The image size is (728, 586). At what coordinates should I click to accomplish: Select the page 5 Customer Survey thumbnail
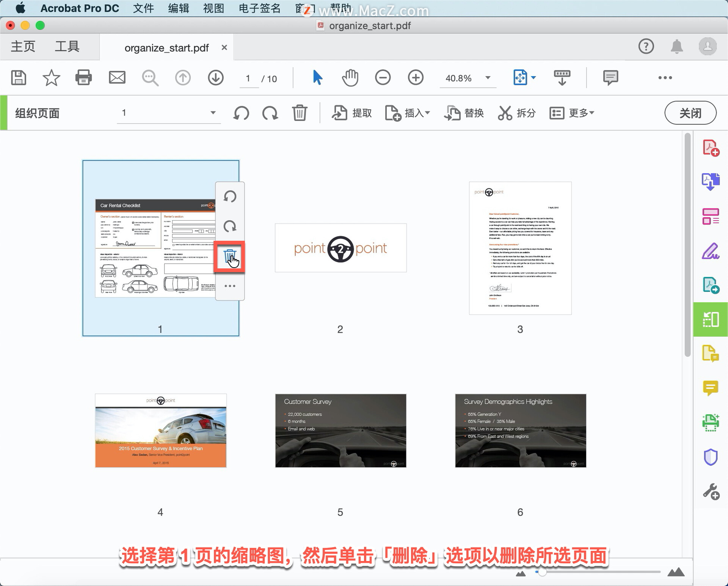tap(340, 430)
